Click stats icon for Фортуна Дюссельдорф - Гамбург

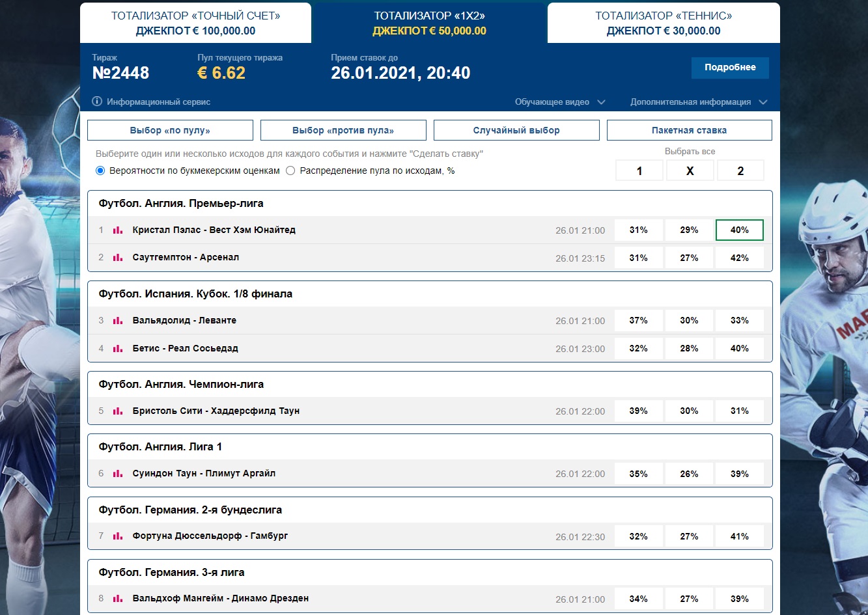tap(118, 536)
